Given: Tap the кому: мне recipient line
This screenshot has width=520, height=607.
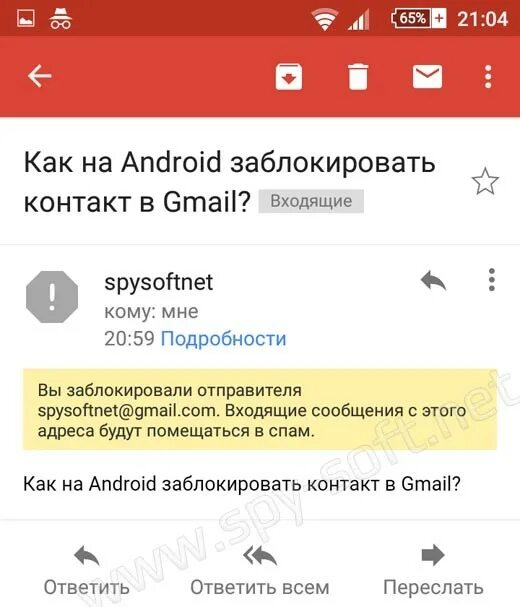Looking at the screenshot, I should [x=151, y=312].
